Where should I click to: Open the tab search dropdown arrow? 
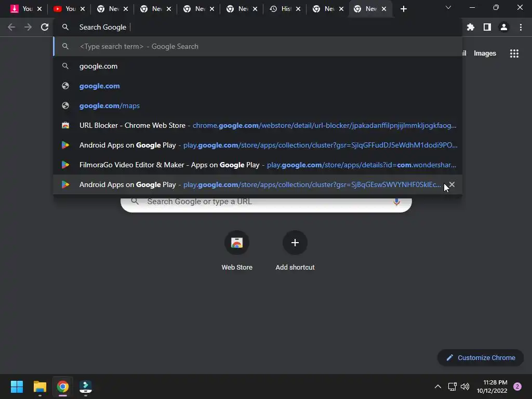coord(448,7)
